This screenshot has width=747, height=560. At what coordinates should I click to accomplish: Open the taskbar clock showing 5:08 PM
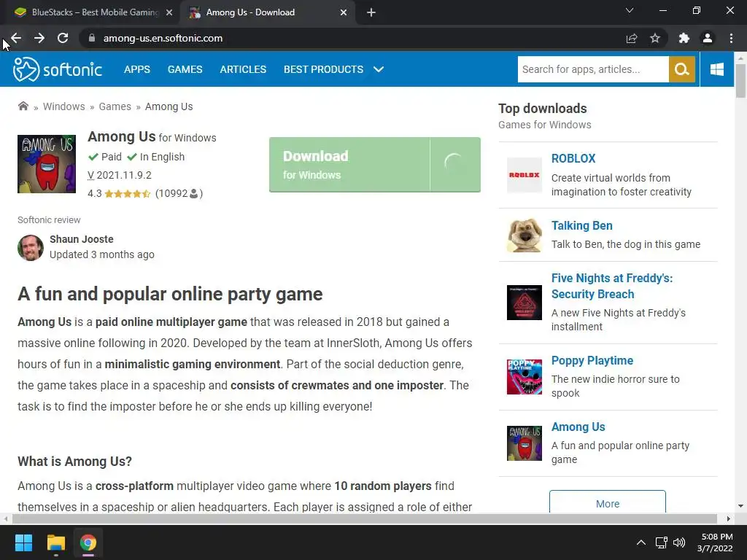[715, 542]
